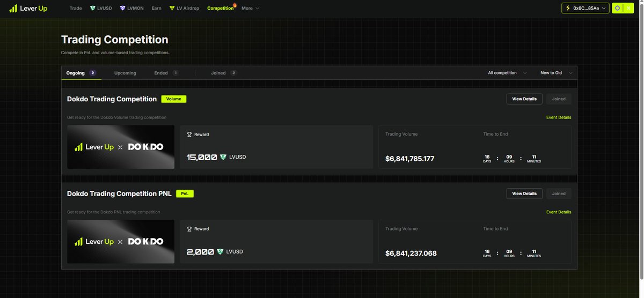Expand the More menu
This screenshot has width=644, height=298.
click(x=251, y=8)
